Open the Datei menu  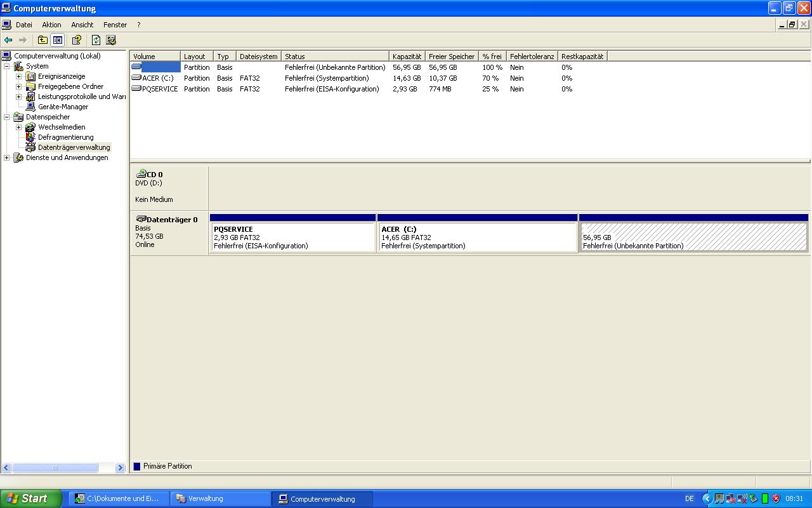[x=24, y=25]
